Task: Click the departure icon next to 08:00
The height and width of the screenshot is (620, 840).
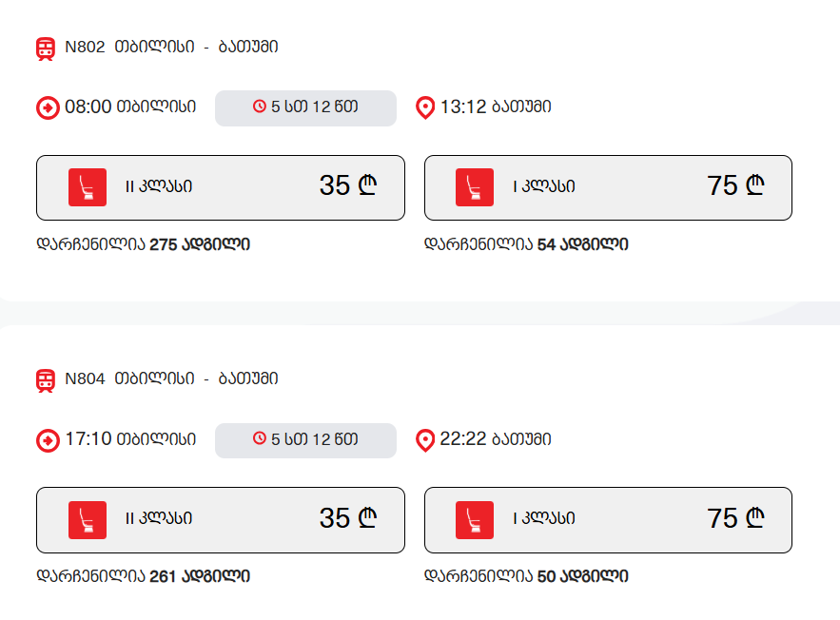Action: point(48,107)
